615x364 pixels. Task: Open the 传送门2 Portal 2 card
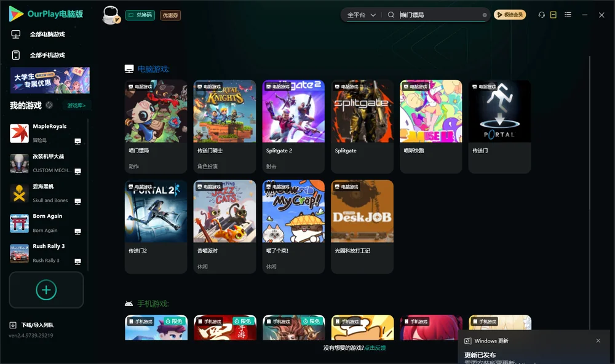pos(156,227)
